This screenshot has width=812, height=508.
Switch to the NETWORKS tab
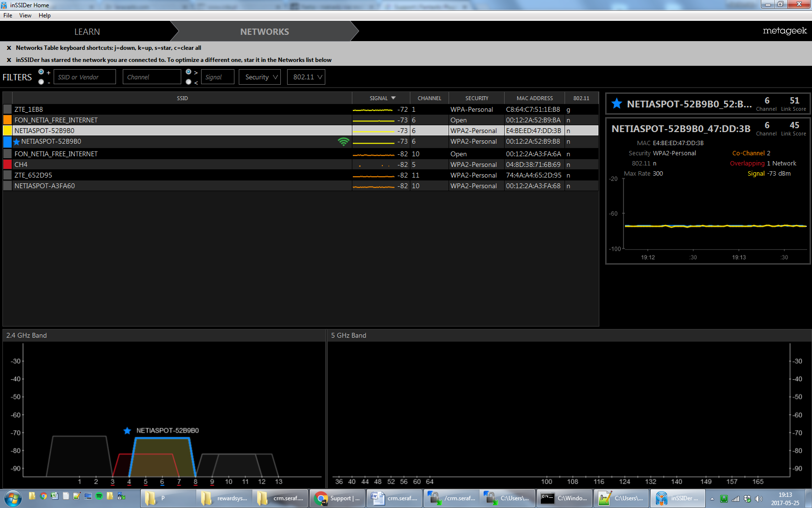click(x=264, y=31)
